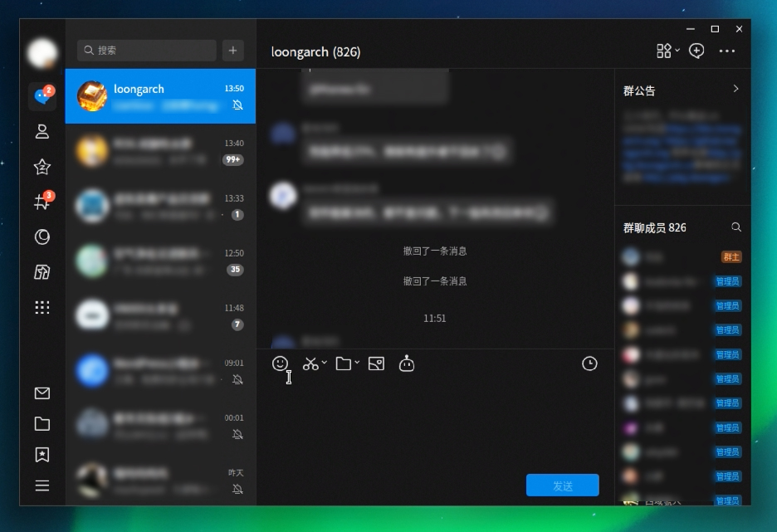Click the muted bell on the 09:01 chat
The image size is (777, 532).
237,379
